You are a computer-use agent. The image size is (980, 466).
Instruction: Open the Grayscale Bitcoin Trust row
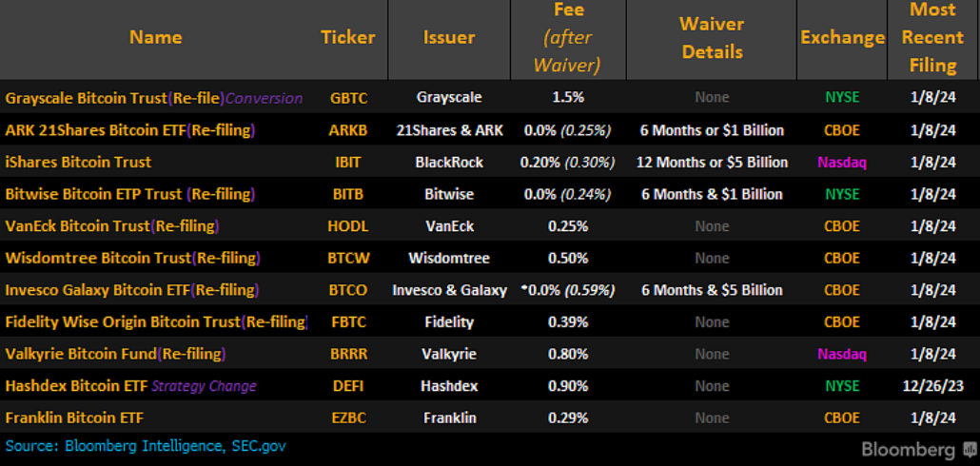(154, 98)
